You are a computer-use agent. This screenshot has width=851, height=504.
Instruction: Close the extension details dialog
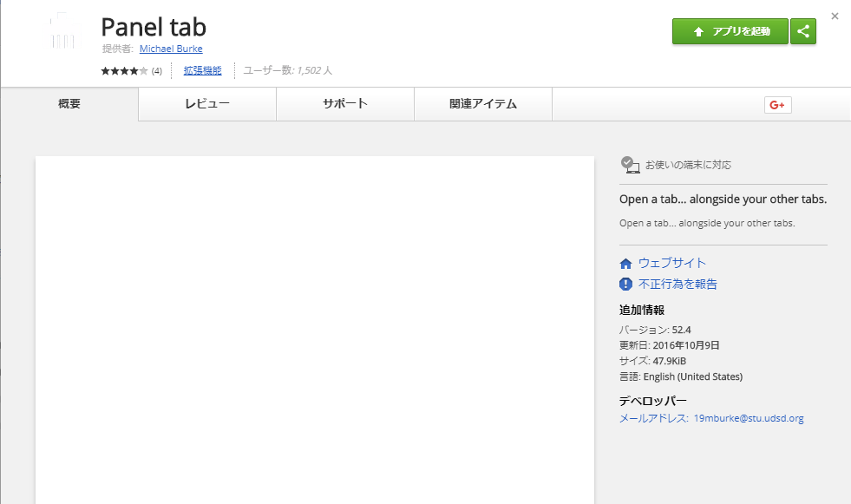click(x=835, y=16)
